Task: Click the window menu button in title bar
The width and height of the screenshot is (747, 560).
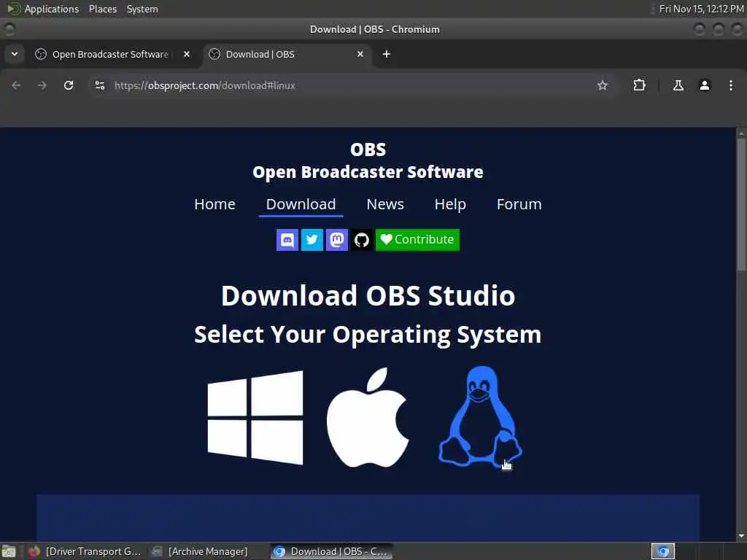Action: (9, 29)
